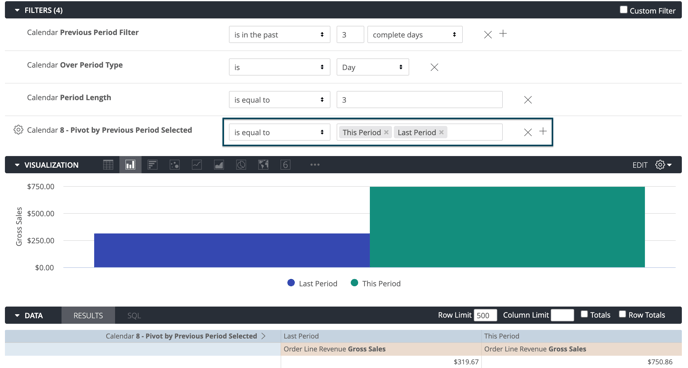The height and width of the screenshot is (368, 688).
Task: Select the map visualization icon
Action: 263,165
